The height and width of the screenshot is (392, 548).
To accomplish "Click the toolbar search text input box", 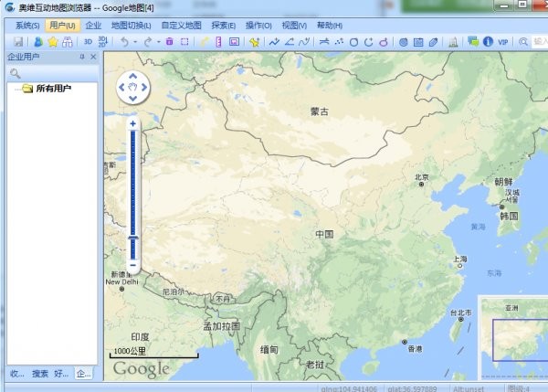I will [540, 42].
